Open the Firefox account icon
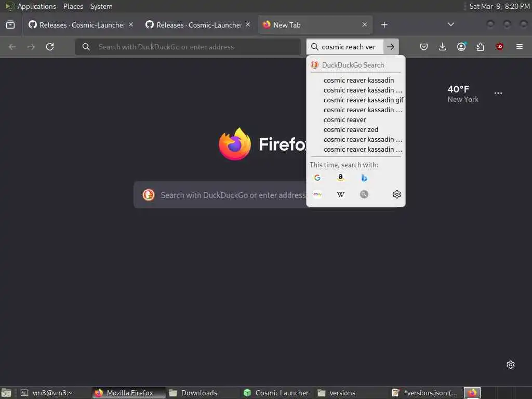Image resolution: width=532 pixels, height=399 pixels. click(461, 47)
